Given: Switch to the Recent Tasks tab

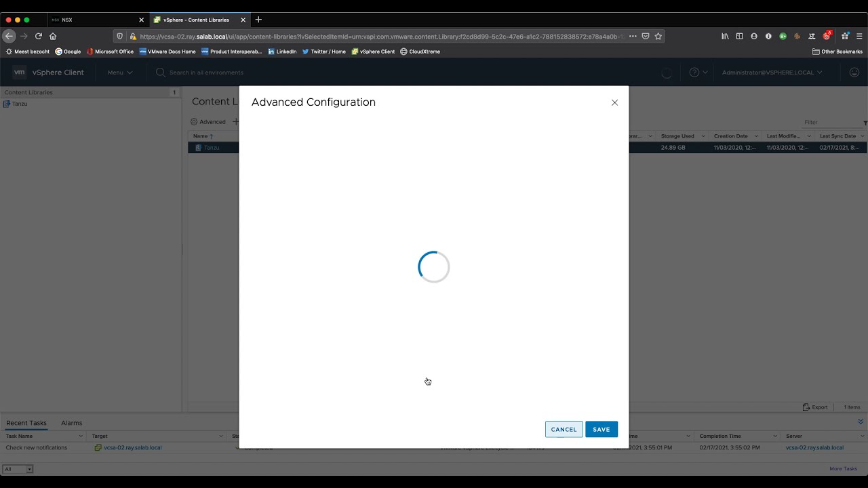Looking at the screenshot, I should (x=26, y=423).
